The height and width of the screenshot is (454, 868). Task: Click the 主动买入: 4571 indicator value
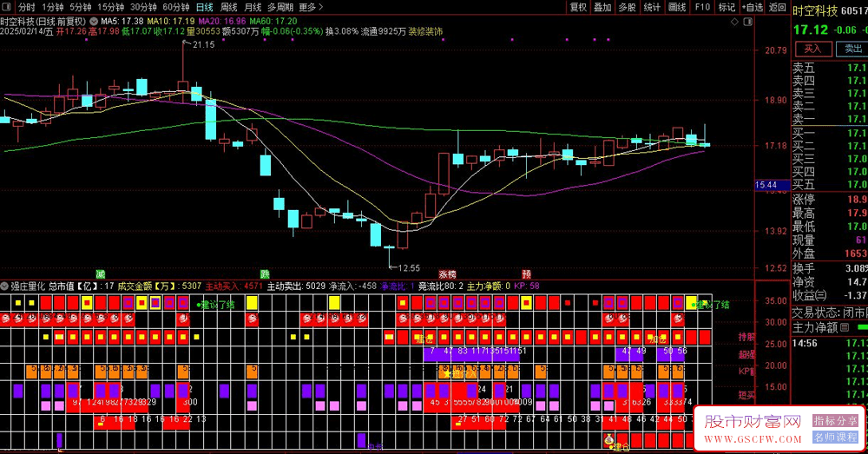click(x=233, y=286)
